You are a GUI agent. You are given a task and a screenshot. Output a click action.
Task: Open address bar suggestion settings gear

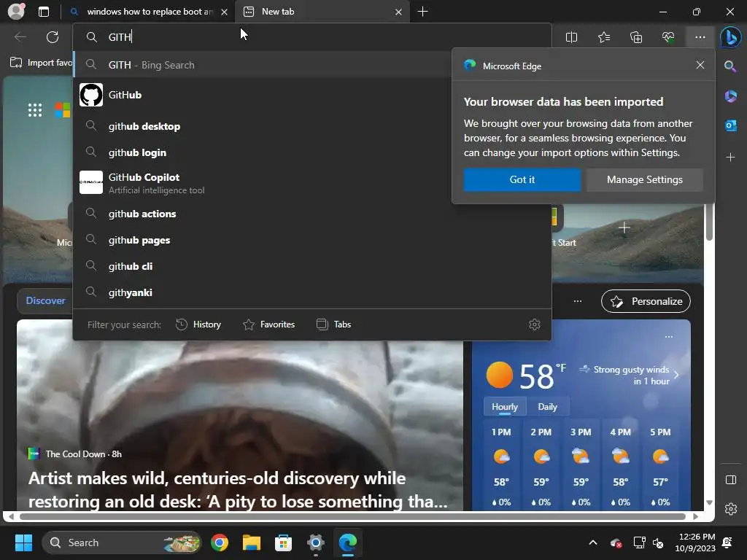pyautogui.click(x=535, y=324)
